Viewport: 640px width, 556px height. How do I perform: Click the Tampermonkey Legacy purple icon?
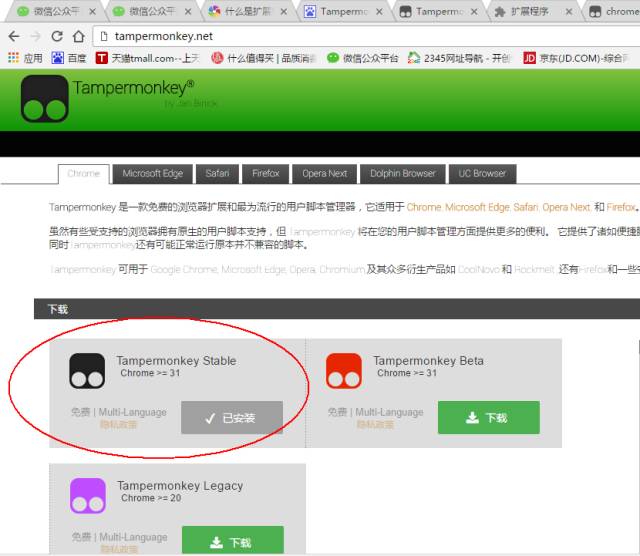88,496
